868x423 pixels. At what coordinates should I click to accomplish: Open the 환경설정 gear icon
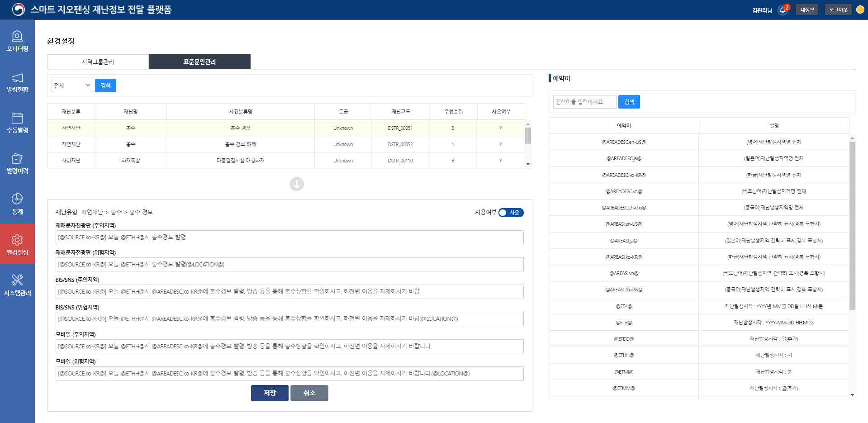tap(17, 240)
